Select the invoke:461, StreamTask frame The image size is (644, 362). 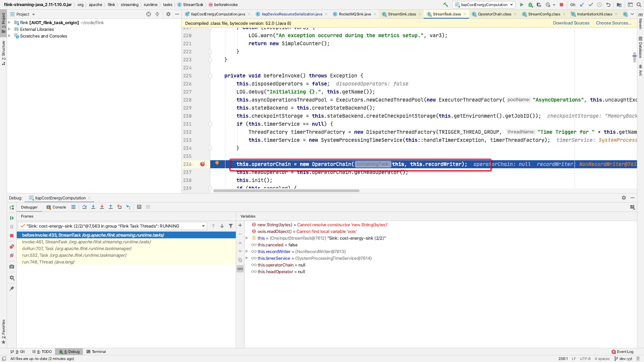(126, 242)
